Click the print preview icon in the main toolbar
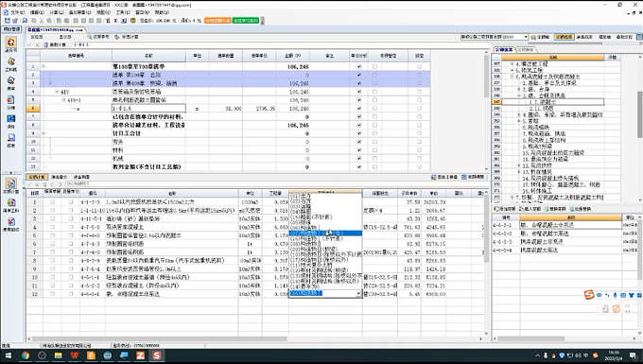This screenshot has height=364, width=643. coord(25,21)
